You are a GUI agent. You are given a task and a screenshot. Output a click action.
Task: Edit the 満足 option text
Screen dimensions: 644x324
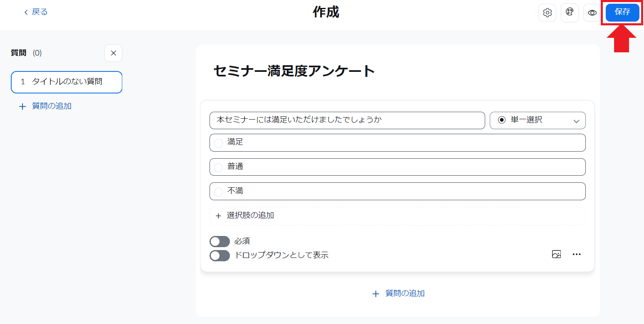point(397,142)
